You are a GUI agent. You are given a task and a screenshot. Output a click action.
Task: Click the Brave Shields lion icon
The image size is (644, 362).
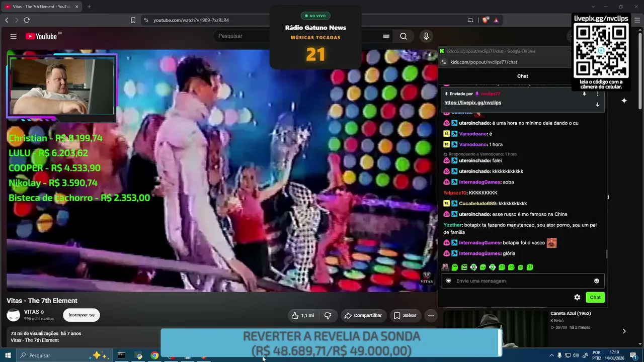(x=485, y=20)
